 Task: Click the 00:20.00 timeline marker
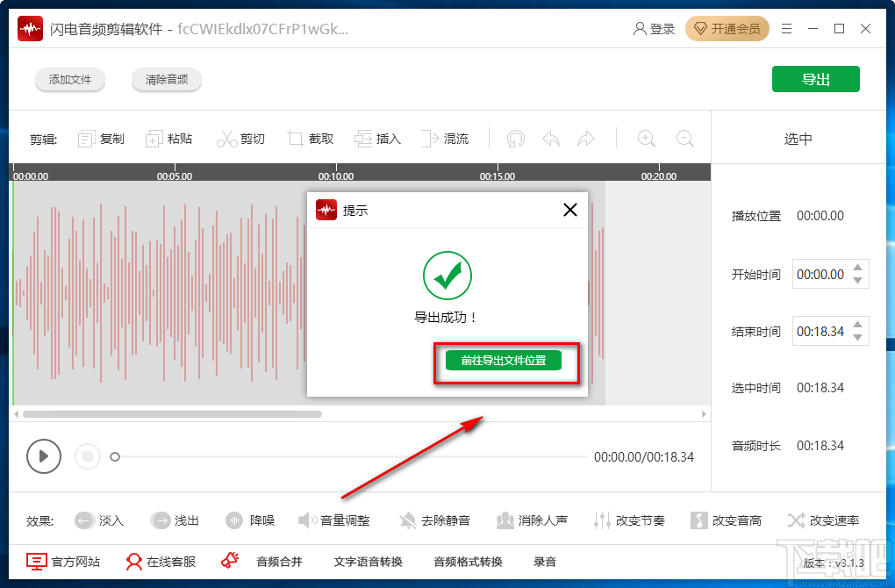[x=659, y=176]
